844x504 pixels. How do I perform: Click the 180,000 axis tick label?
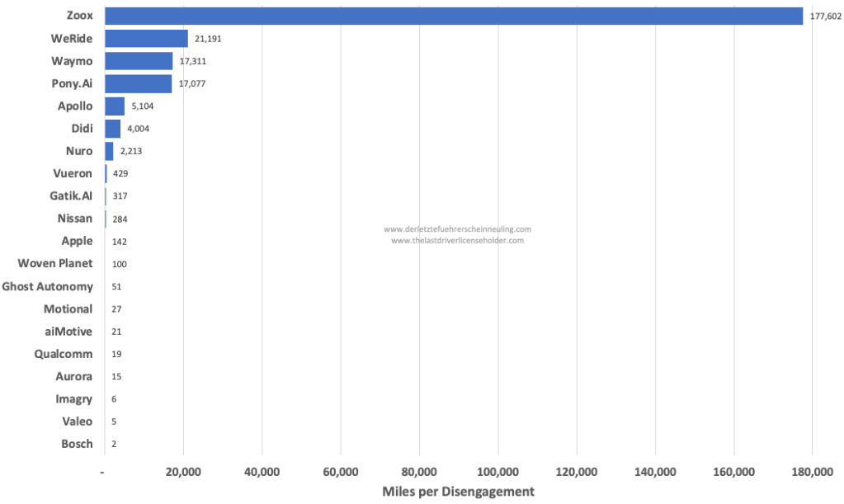[x=812, y=472]
